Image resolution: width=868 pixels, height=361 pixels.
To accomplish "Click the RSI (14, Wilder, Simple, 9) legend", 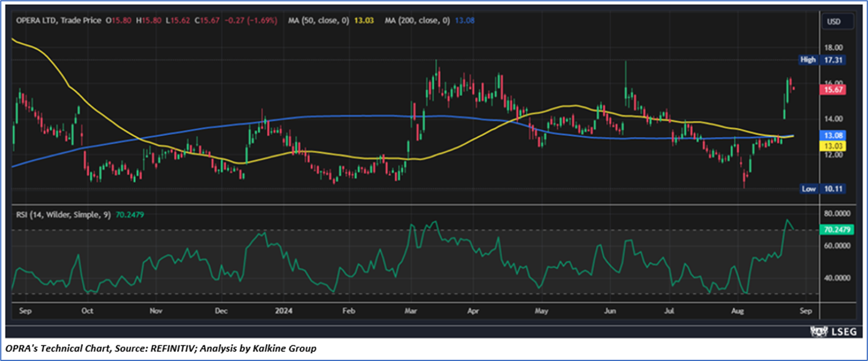I will [x=64, y=213].
